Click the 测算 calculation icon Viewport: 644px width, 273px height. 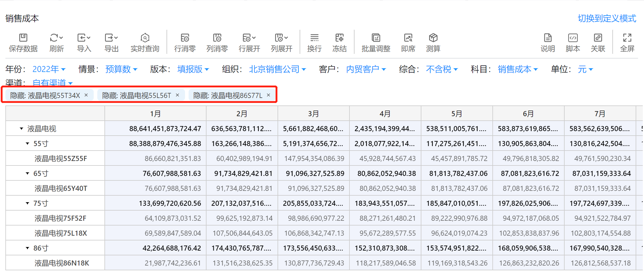(x=433, y=38)
